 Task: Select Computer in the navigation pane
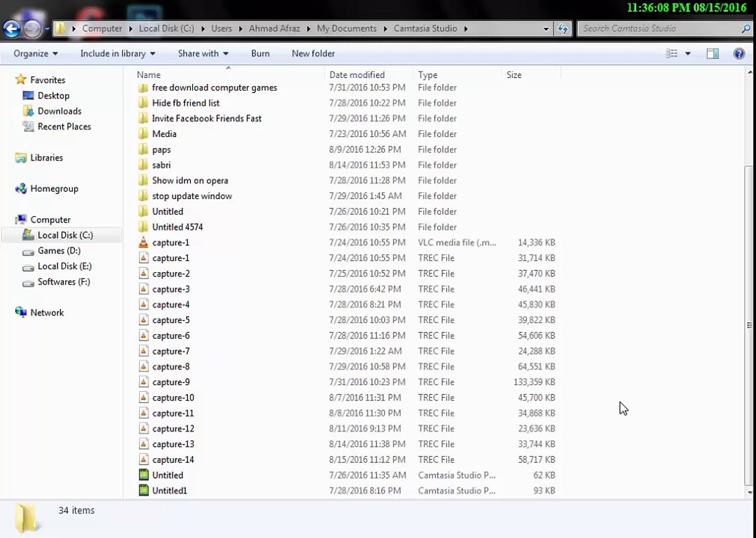click(x=50, y=220)
